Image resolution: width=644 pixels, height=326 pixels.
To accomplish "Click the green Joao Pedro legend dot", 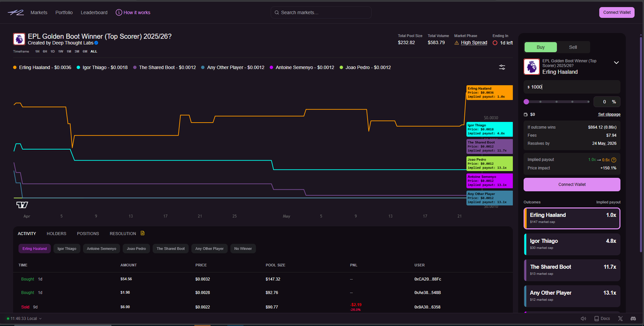I will (341, 68).
